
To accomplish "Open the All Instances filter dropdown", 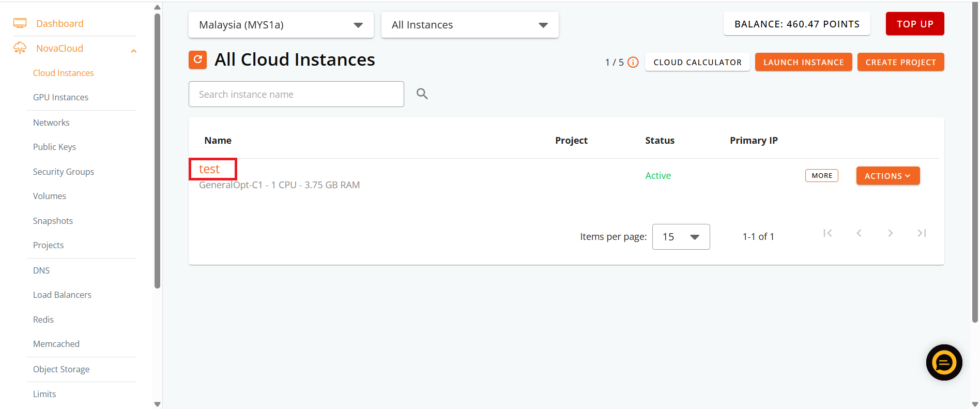I will click(x=470, y=25).
